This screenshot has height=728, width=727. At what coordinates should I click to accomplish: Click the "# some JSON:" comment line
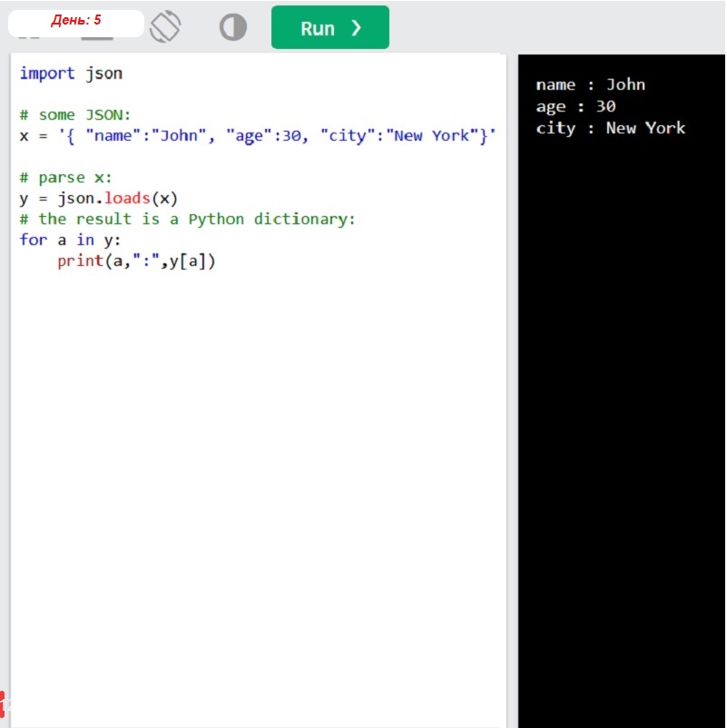click(x=75, y=115)
